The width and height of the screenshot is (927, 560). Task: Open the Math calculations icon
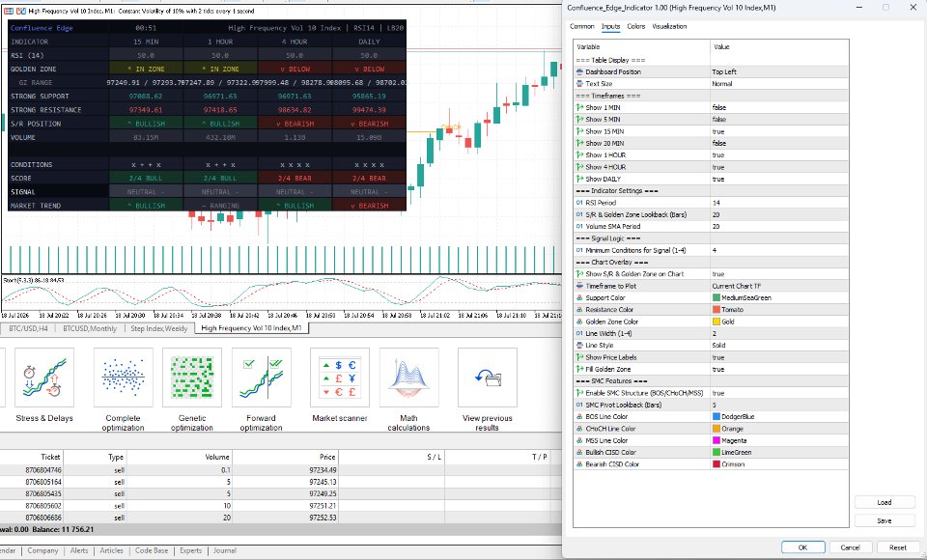pos(409,378)
